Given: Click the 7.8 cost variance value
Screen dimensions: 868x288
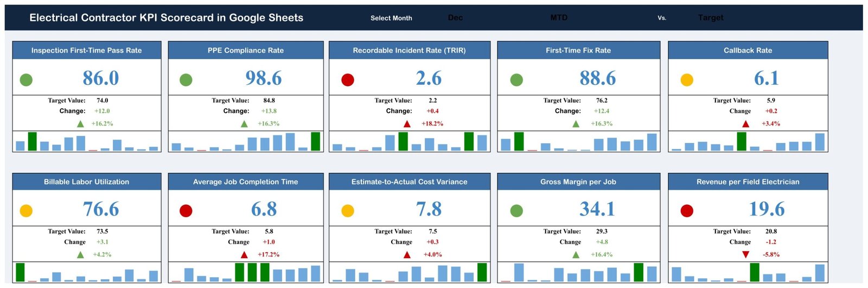Looking at the screenshot, I should pyautogui.click(x=429, y=209).
